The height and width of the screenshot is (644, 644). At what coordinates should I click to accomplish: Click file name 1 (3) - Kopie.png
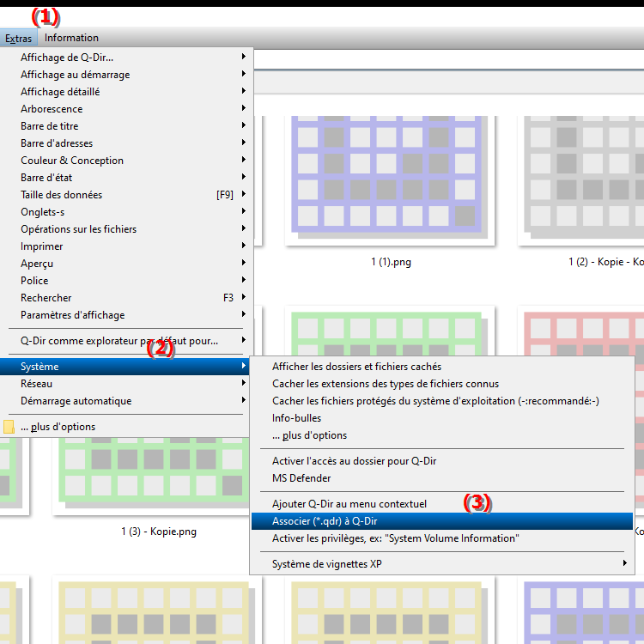[159, 532]
